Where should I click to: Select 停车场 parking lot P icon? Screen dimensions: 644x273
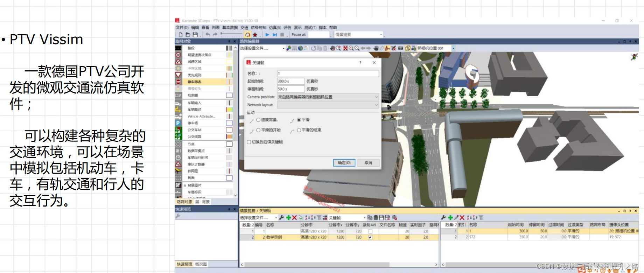pos(178,123)
